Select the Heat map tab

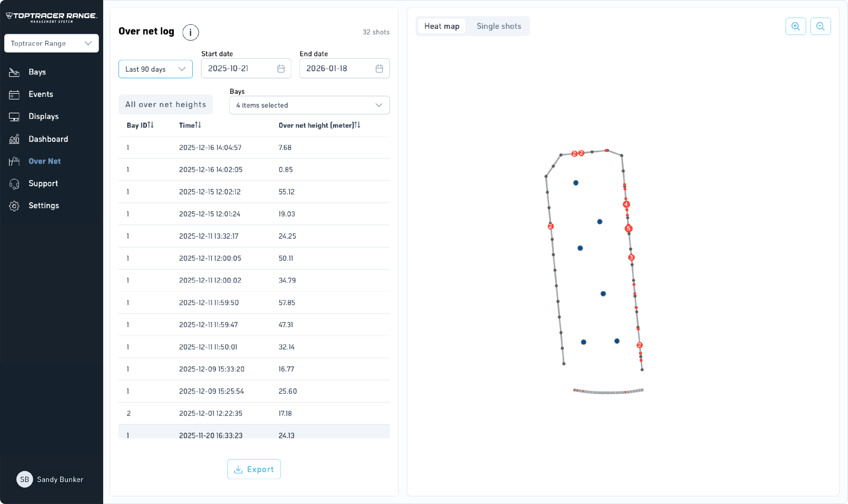click(x=441, y=26)
